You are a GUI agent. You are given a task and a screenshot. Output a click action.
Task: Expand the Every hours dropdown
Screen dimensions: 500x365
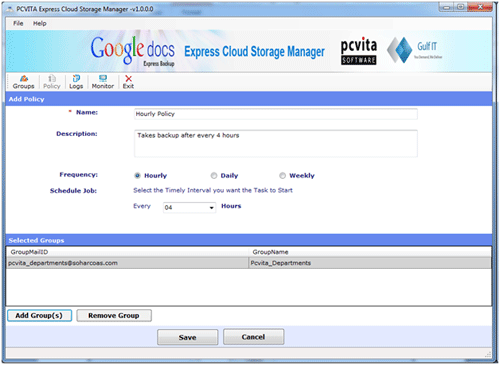211,207
